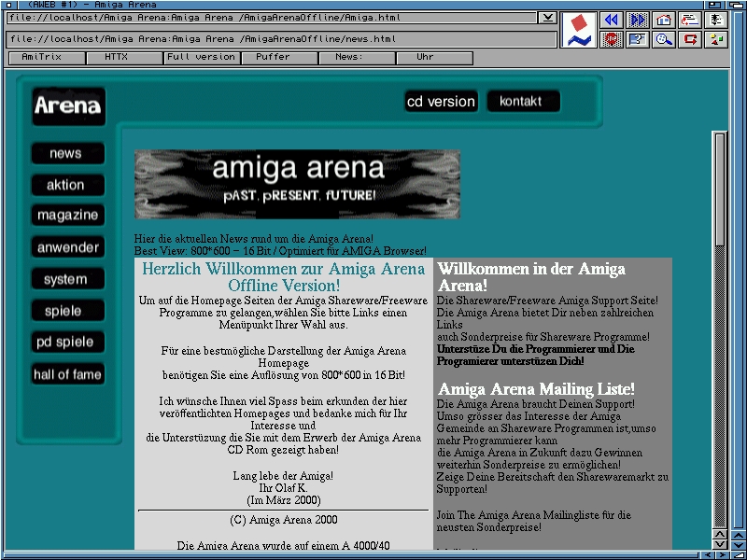
Task: Click the magnifying glass search icon
Action: (x=664, y=39)
